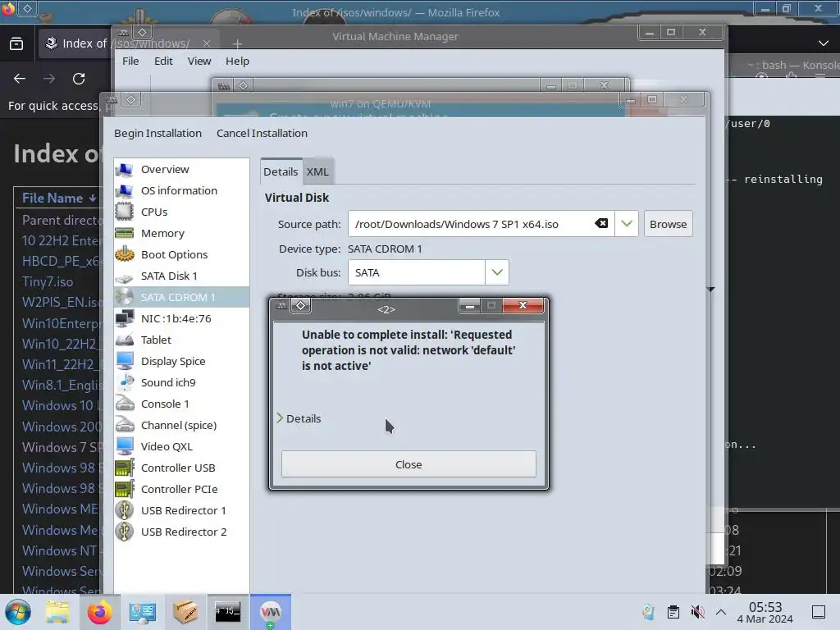Open Firefox tab list dropdown chevron
Screen dimensions: 840x630
[x=824, y=43]
